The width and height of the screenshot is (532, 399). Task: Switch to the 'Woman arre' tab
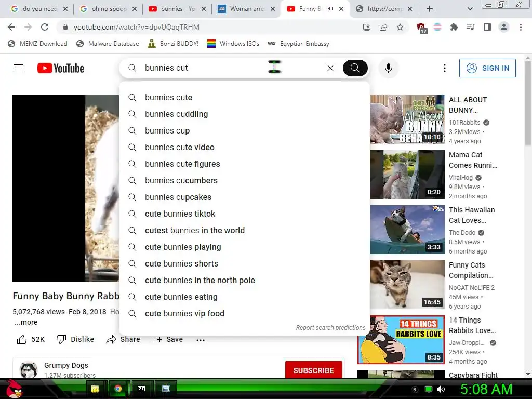[247, 9]
